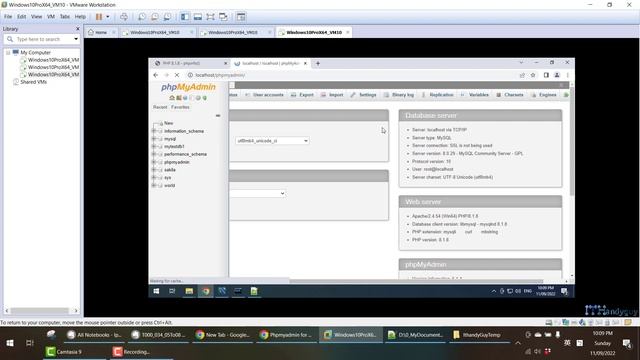Image resolution: width=640 pixels, height=360 pixels.
Task: Click the VMware suspend (pause) toolbar button
Action: (99, 17)
